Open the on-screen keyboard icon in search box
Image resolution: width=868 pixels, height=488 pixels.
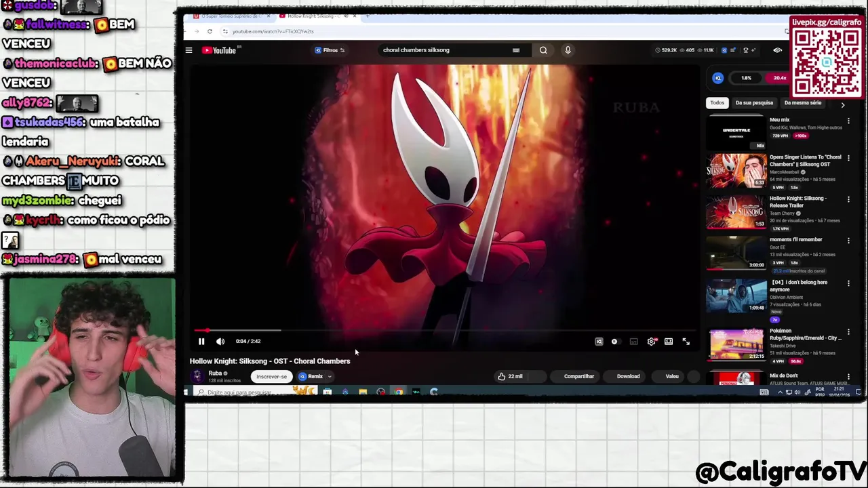(516, 50)
